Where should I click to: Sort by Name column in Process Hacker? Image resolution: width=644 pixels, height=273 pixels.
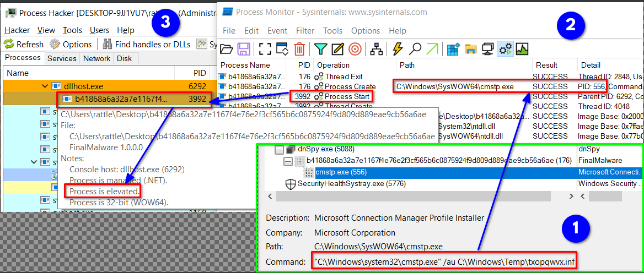tap(89, 73)
